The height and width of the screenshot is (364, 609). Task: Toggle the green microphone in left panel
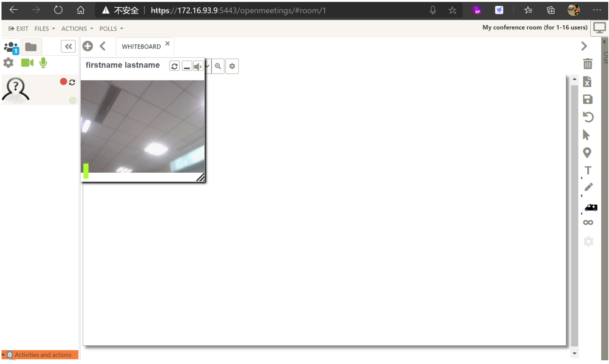coord(43,63)
